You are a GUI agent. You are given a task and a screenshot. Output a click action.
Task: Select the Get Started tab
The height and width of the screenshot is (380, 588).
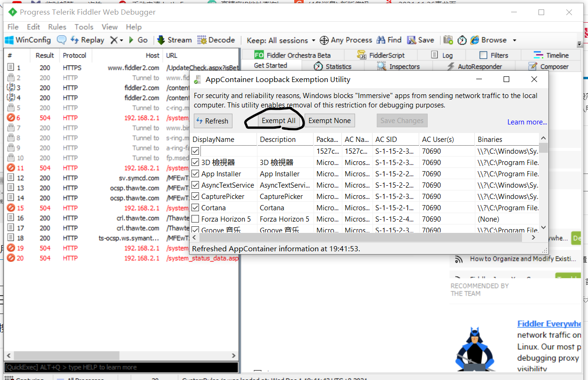click(271, 66)
